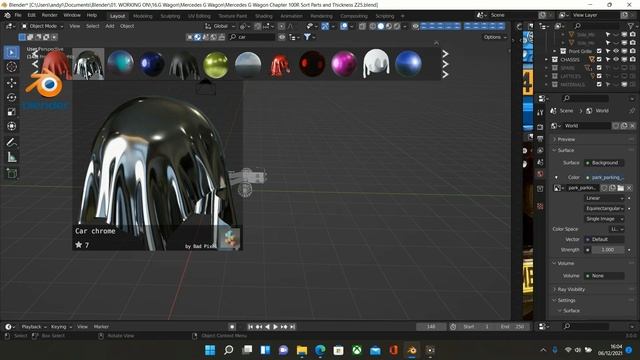Switch viewport to wireframe shading

373,26
